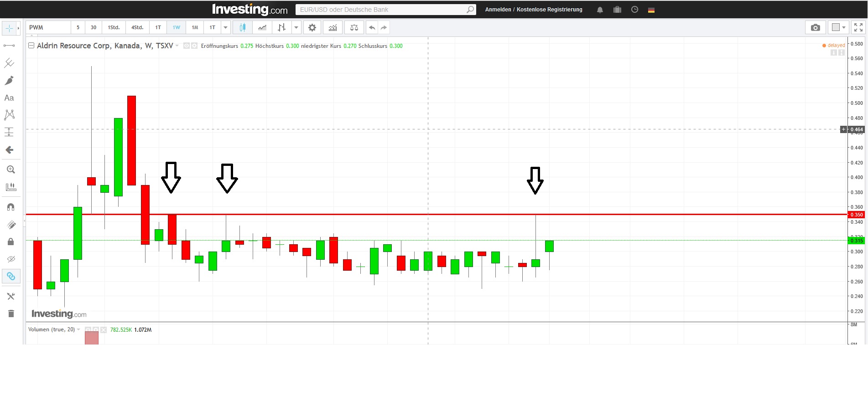Image resolution: width=868 pixels, height=401 pixels.
Task: Select the long position measurement tool
Action: click(x=9, y=132)
